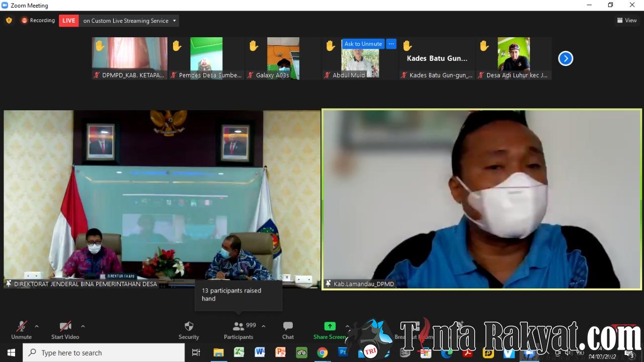This screenshot has width=644, height=362.
Task: Click muted mic icon beside Desa Adi Luhur
Action: click(x=481, y=75)
